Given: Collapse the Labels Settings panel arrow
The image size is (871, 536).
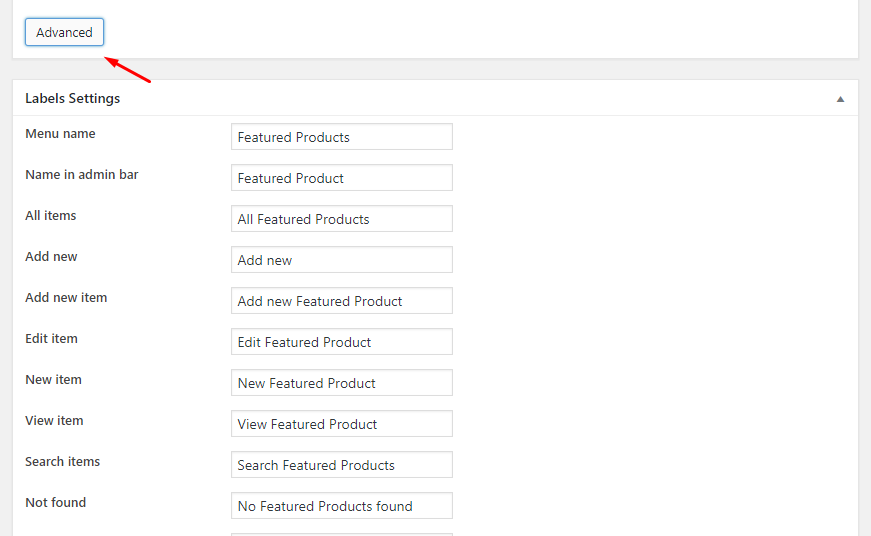Looking at the screenshot, I should 840,99.
